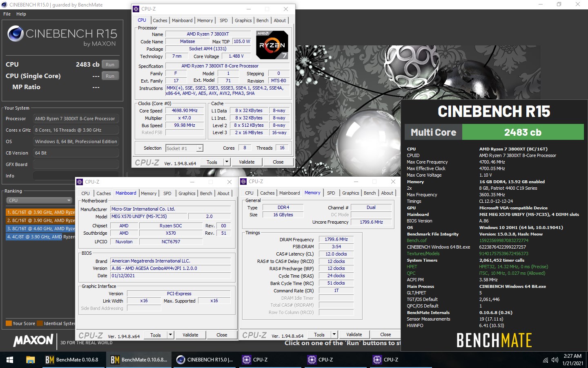Open the Ranking CPU dropdown in Cinebench
This screenshot has width=588, height=368.
tap(39, 200)
